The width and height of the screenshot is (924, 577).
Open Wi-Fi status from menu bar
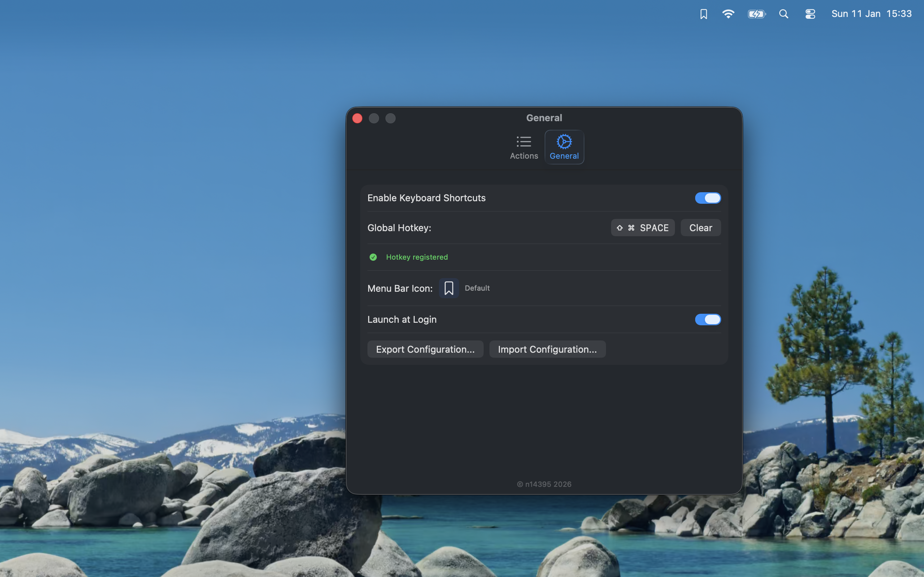click(x=728, y=14)
